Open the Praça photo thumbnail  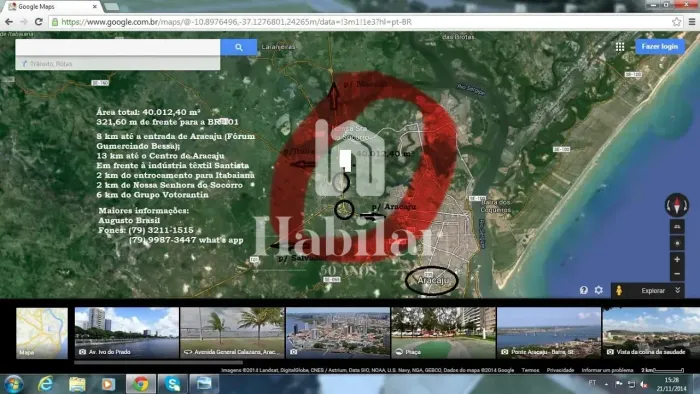pos(443,332)
